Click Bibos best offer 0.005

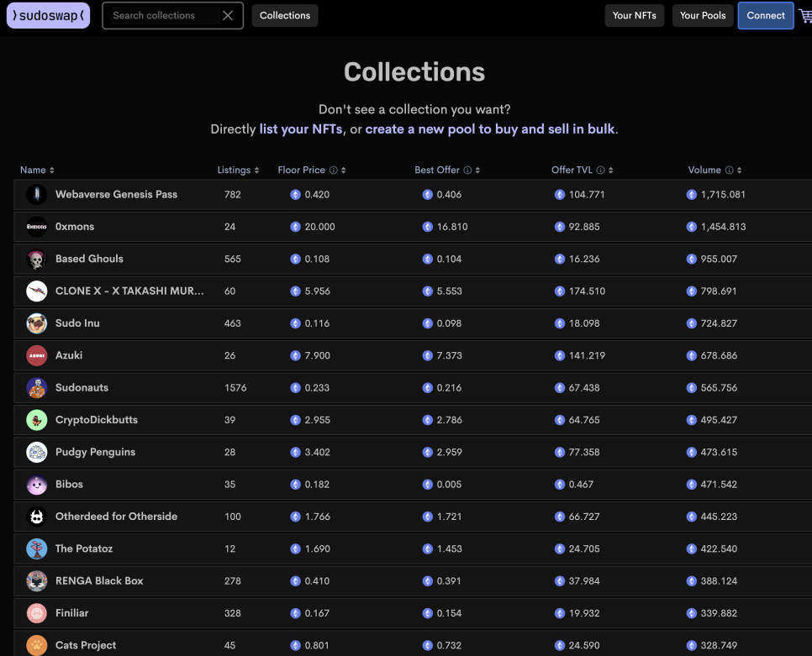pyautogui.click(x=449, y=485)
